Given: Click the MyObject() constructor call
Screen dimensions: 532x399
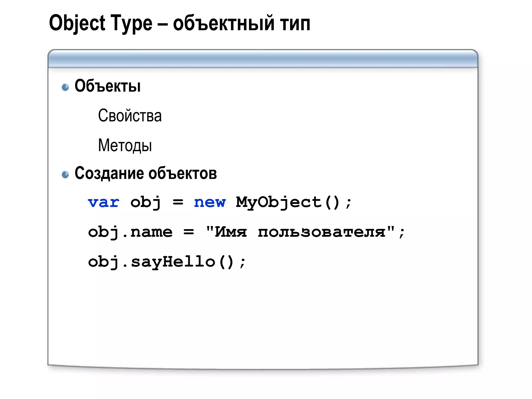Looking at the screenshot, I should coord(288,202).
